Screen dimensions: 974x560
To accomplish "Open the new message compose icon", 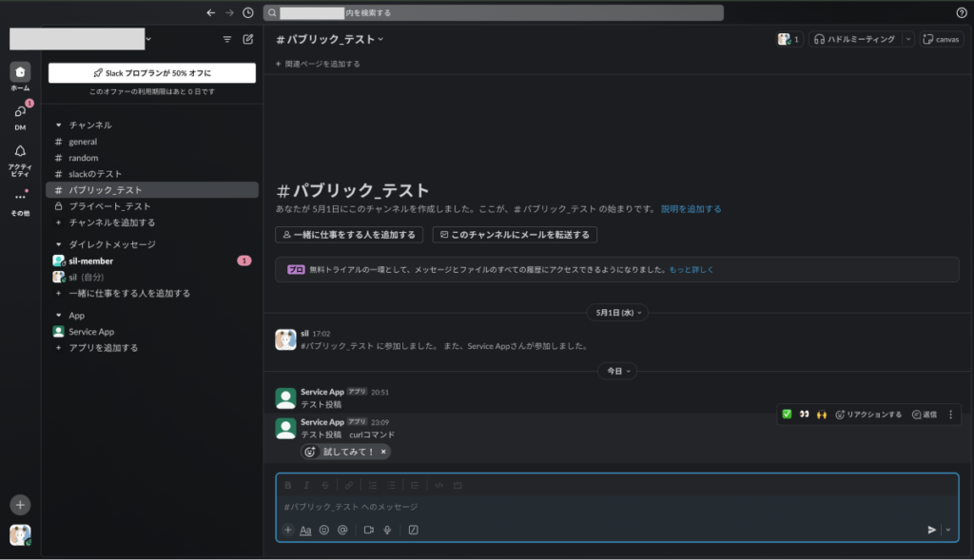I will 248,39.
